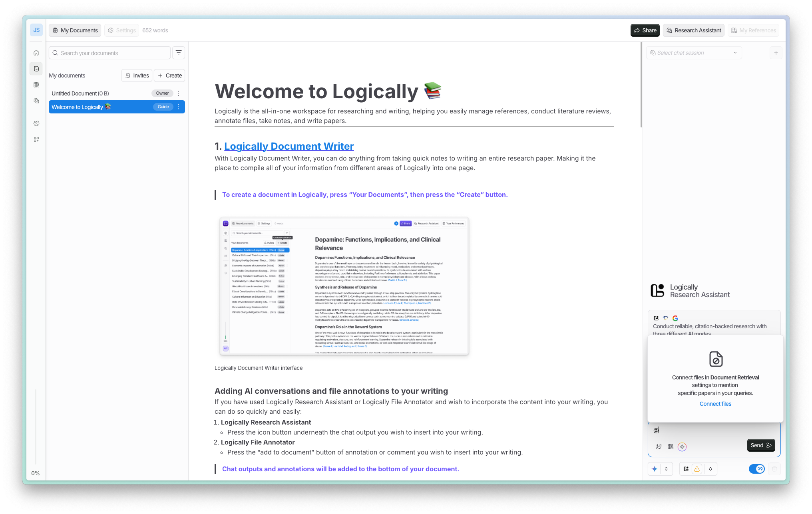Open the chat bubbles sidebar icon
Image resolution: width=812 pixels, height=514 pixels.
36,101
